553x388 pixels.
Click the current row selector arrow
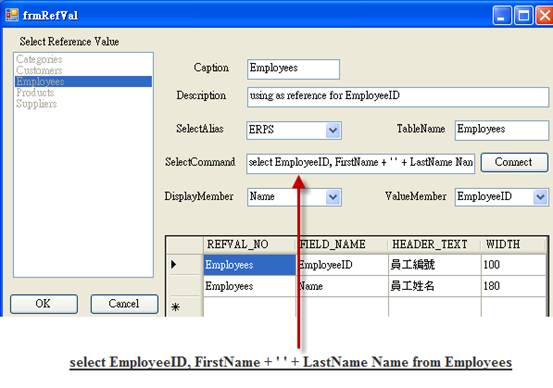point(185,265)
